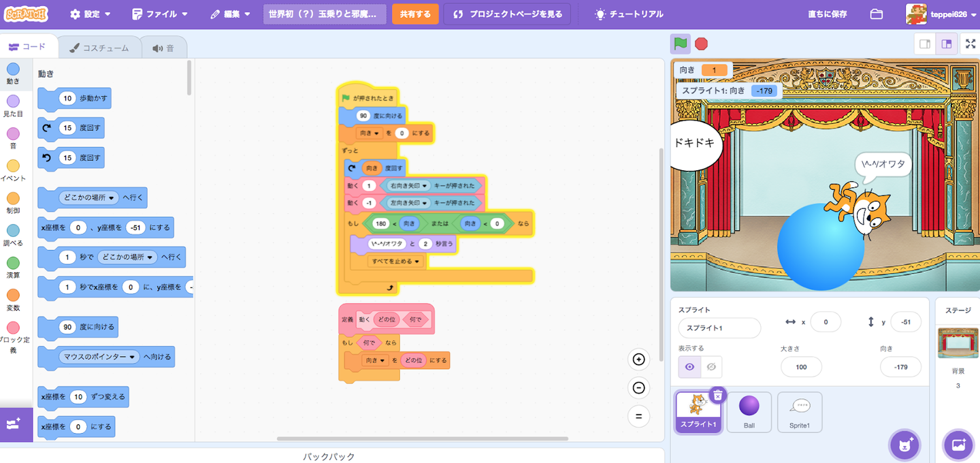Select the 音 sound category in palette
This screenshot has width=980, height=463.
[x=13, y=139]
